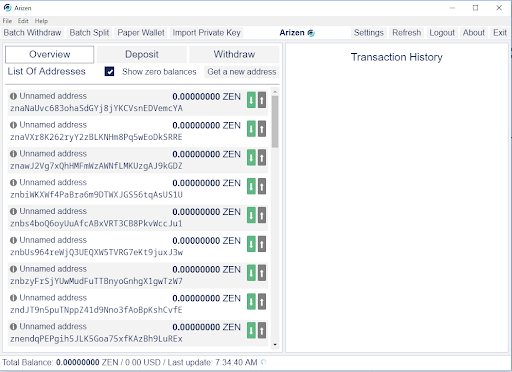The height and width of the screenshot is (372, 512).
Task: Click Batch Withdraw button
Action: coord(32,33)
